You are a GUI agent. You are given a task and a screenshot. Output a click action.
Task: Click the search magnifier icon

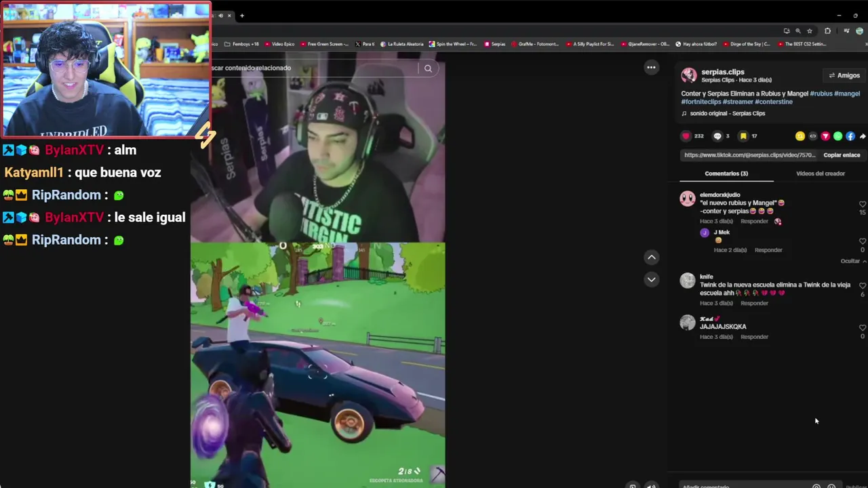pyautogui.click(x=428, y=68)
